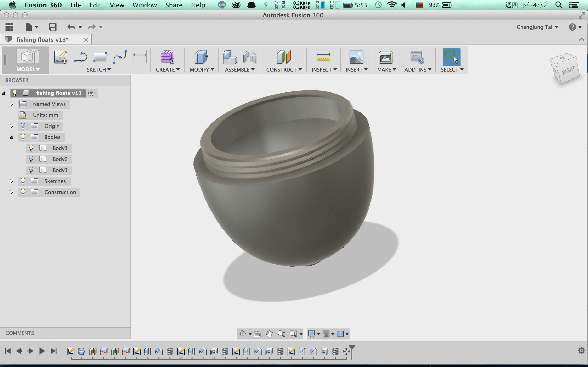Activate the Pan hand tool

click(x=269, y=334)
